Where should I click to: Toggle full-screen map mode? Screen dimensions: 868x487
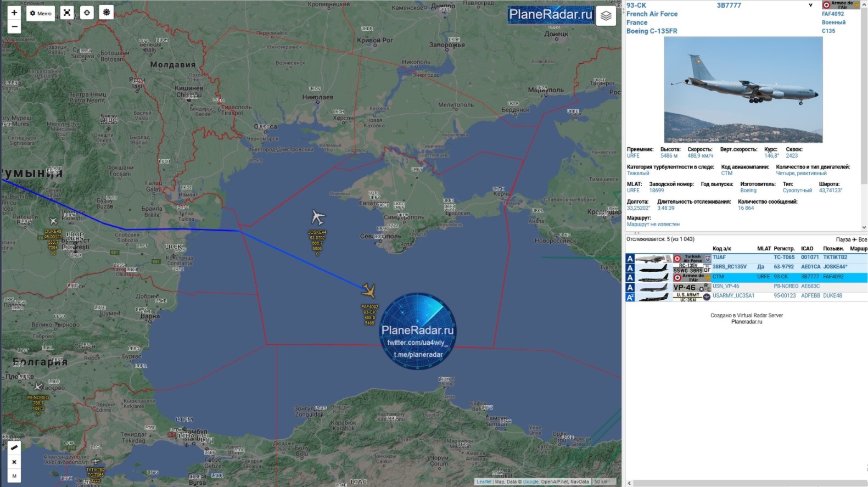(x=67, y=13)
